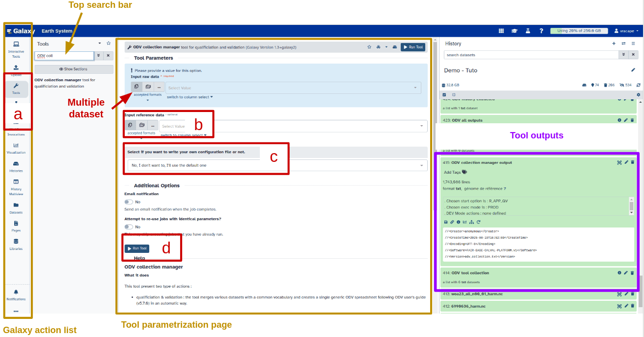Open the configuration file choice dropdown
This screenshot has width=644, height=337.
click(x=277, y=165)
